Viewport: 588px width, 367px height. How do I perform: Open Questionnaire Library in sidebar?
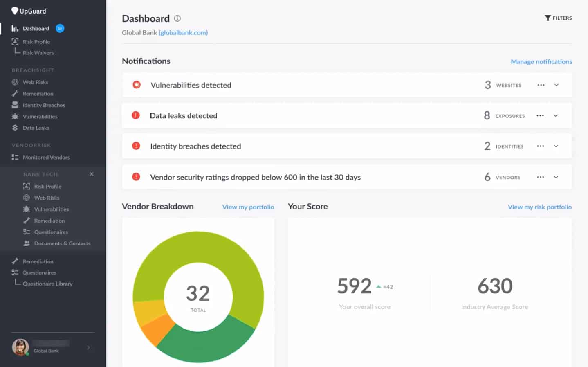47,284
